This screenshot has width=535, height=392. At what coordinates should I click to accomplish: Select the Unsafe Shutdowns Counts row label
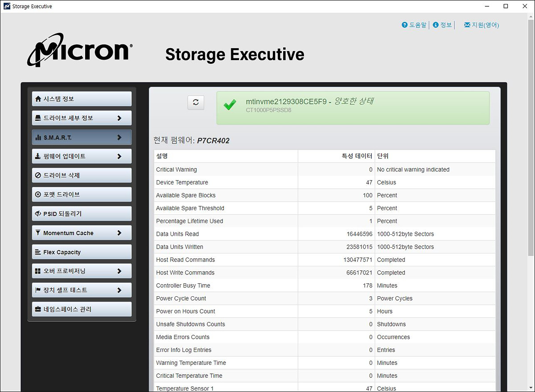[190, 325]
